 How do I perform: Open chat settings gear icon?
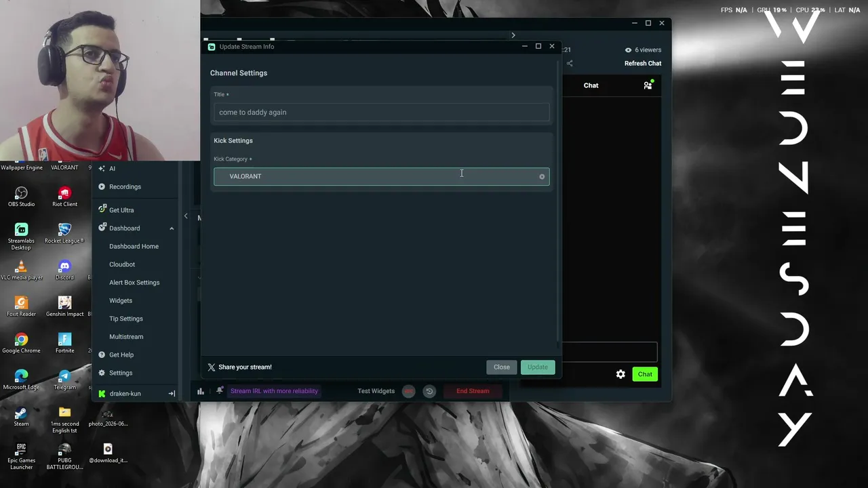(620, 374)
